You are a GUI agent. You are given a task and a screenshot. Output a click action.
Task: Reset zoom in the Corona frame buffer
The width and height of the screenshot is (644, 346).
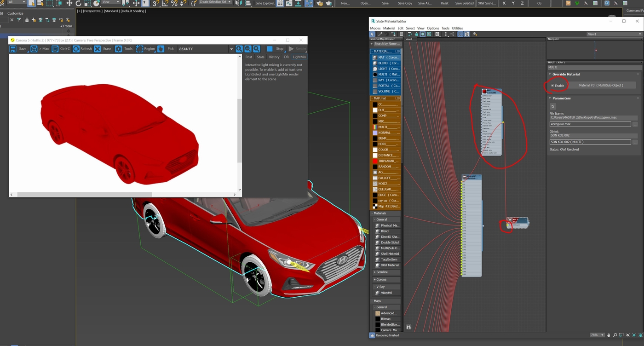pyautogui.click(x=257, y=49)
